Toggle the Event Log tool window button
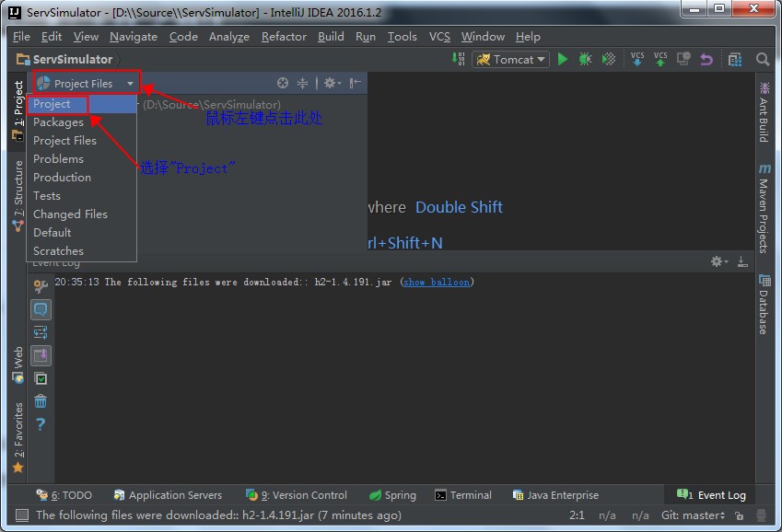The height and width of the screenshot is (532, 782). coord(711,495)
